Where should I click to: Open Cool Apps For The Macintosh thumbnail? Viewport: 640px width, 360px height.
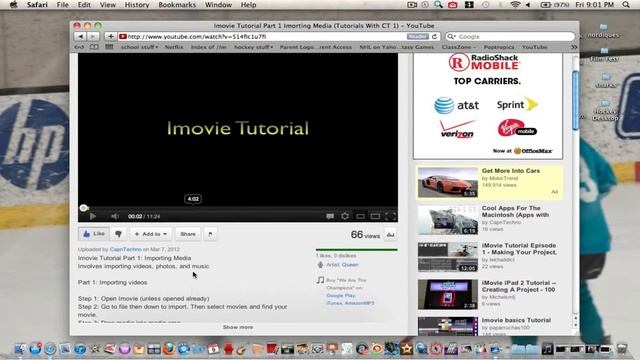[448, 220]
